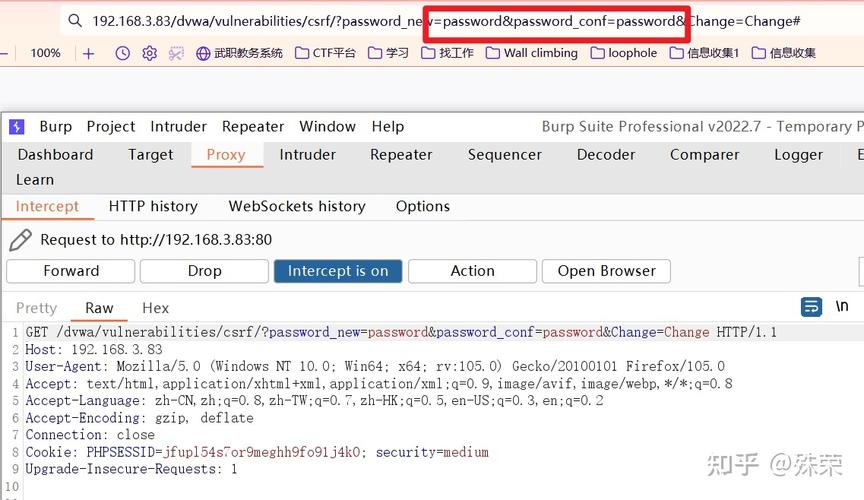
Task: Open the Action button menu
Action: [x=472, y=271]
